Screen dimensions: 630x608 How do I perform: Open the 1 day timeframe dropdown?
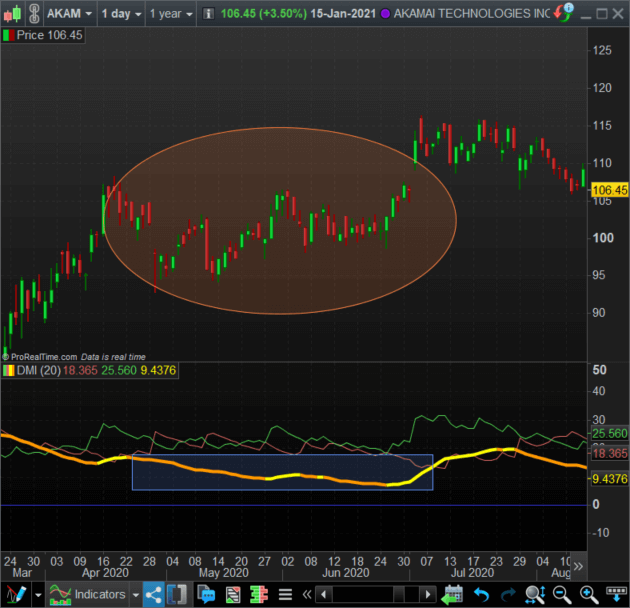121,14
